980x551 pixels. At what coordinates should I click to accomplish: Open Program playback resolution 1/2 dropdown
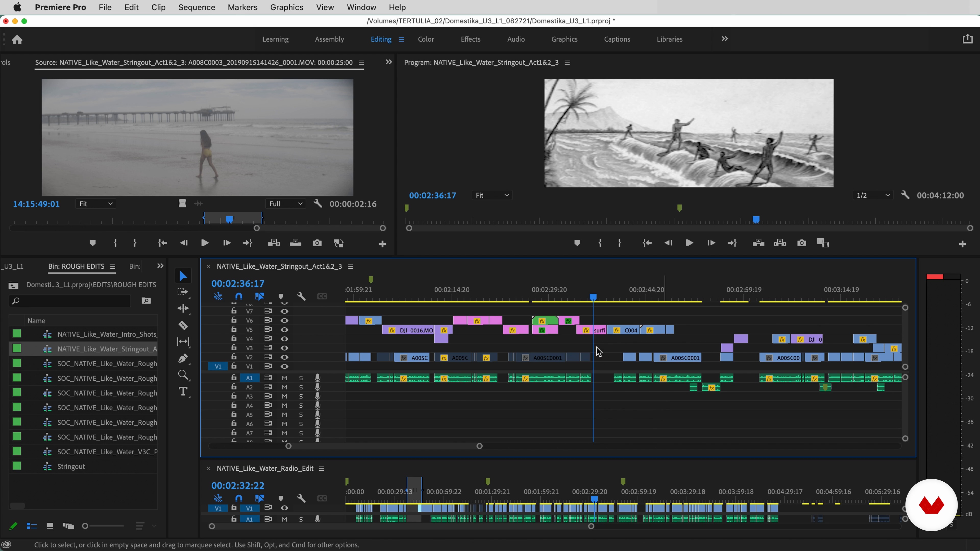(x=873, y=195)
